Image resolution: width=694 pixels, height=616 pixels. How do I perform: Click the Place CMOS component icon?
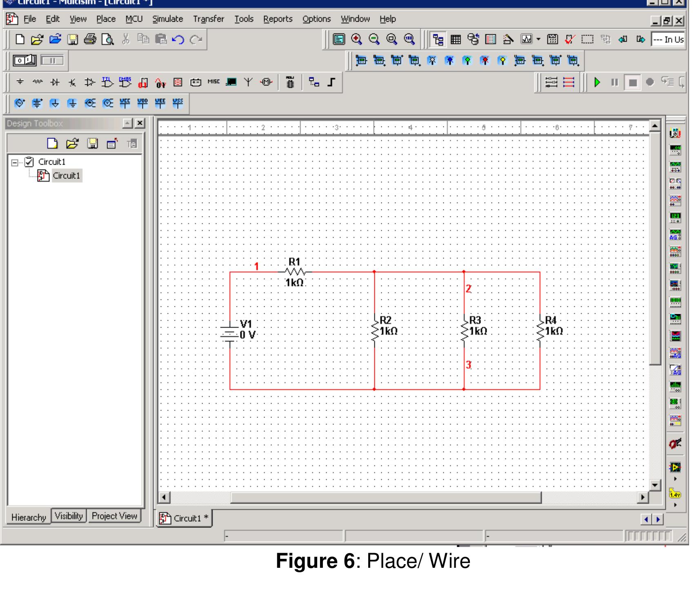tap(125, 82)
